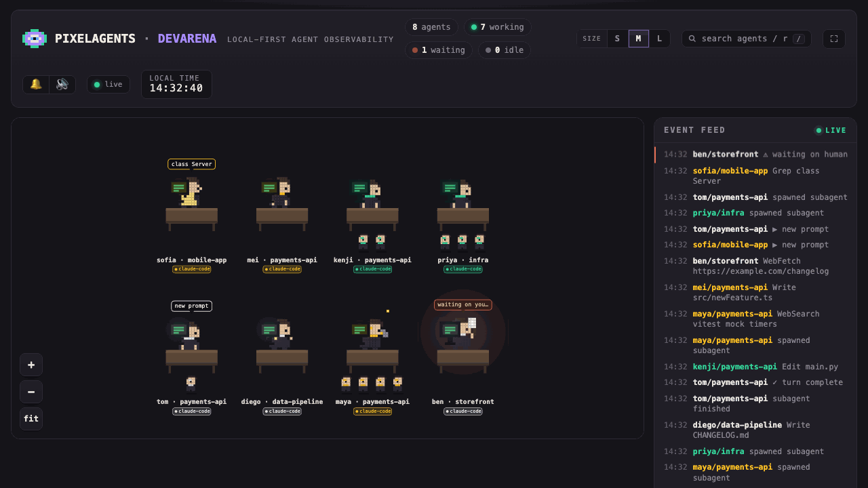
Task: Open fullscreen with the expand icon
Action: 834,39
